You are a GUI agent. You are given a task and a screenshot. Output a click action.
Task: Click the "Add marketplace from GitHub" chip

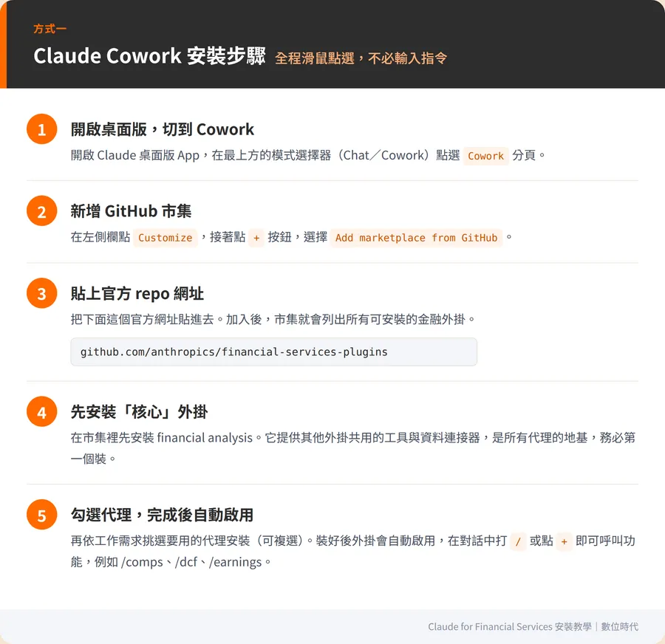point(416,238)
